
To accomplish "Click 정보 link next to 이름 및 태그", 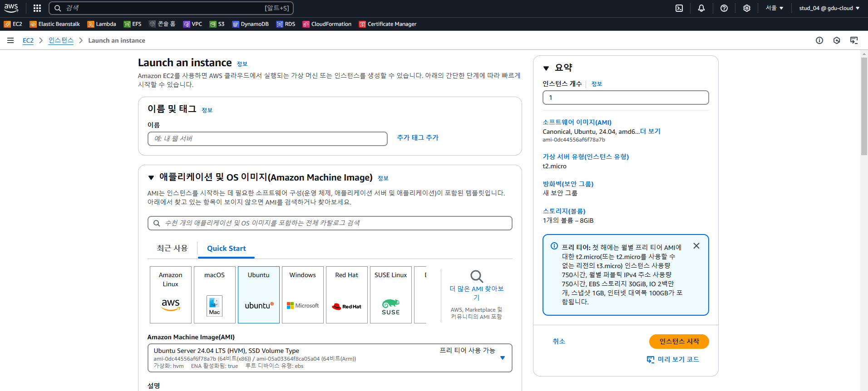I will coord(207,110).
